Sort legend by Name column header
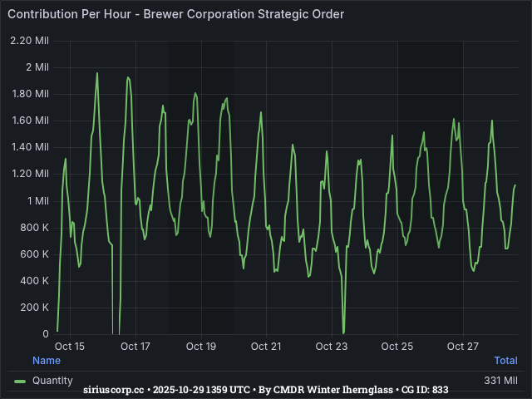 tap(47, 360)
